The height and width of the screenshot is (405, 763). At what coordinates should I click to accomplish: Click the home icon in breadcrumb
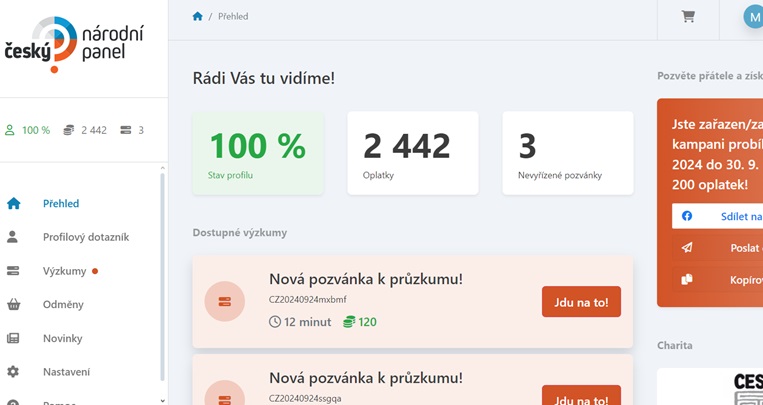pyautogui.click(x=197, y=16)
